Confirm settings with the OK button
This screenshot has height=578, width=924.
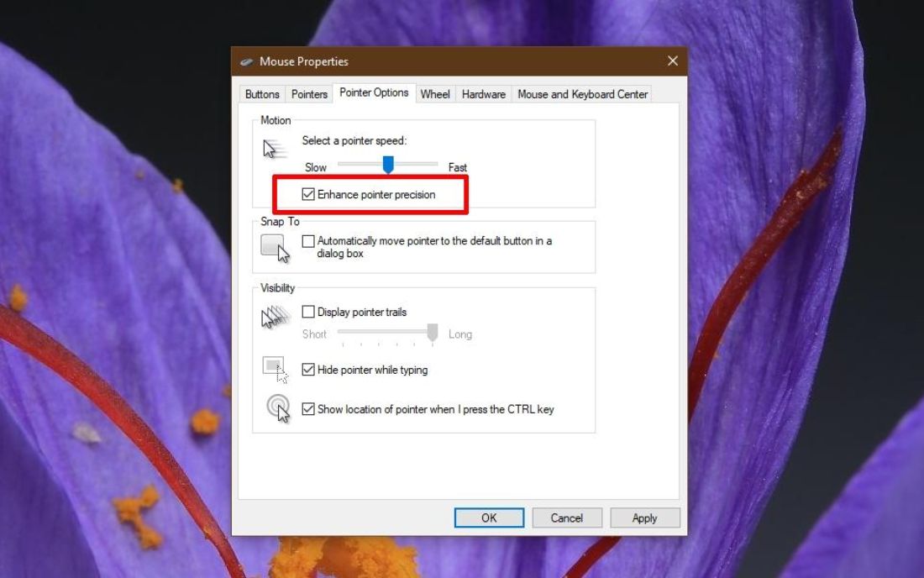[x=489, y=518]
